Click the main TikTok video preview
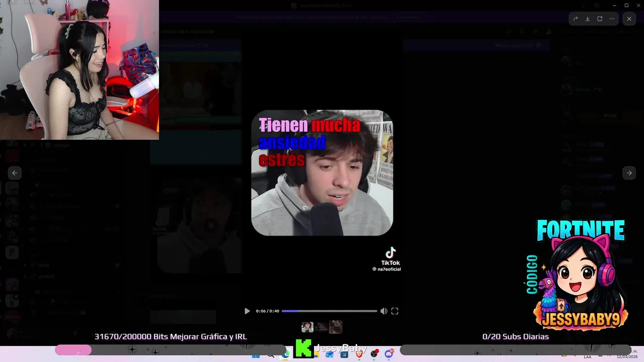Image resolution: width=644 pixels, height=362 pixels. click(322, 173)
